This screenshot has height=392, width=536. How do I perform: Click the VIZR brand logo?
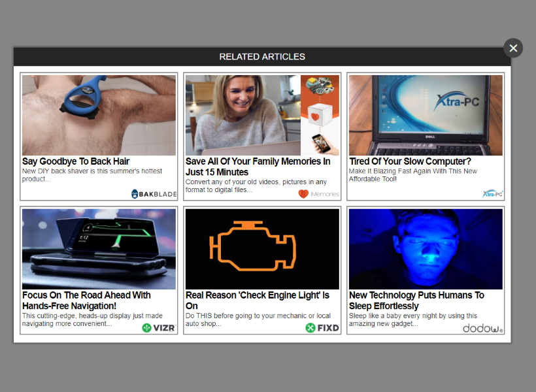[x=159, y=328]
